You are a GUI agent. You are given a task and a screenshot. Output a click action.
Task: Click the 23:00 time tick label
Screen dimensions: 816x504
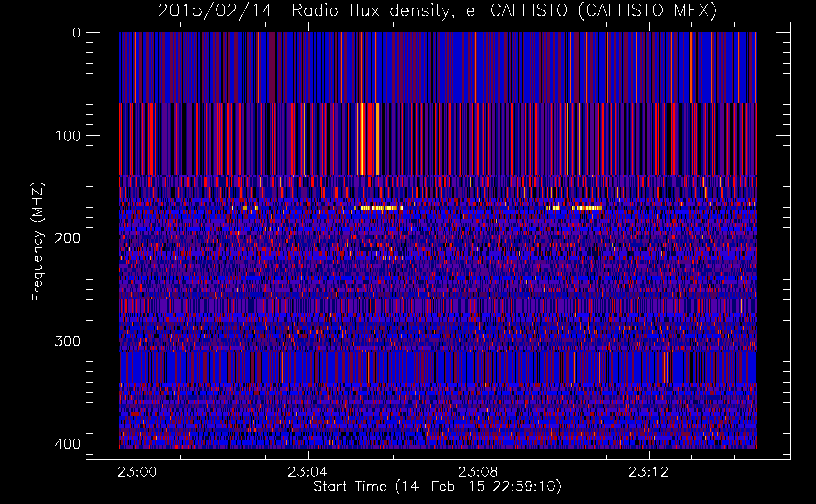(x=137, y=472)
